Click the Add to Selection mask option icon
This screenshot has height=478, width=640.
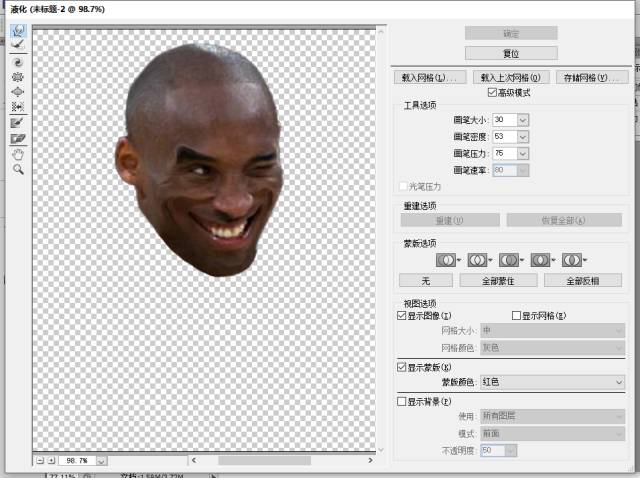coord(477,260)
